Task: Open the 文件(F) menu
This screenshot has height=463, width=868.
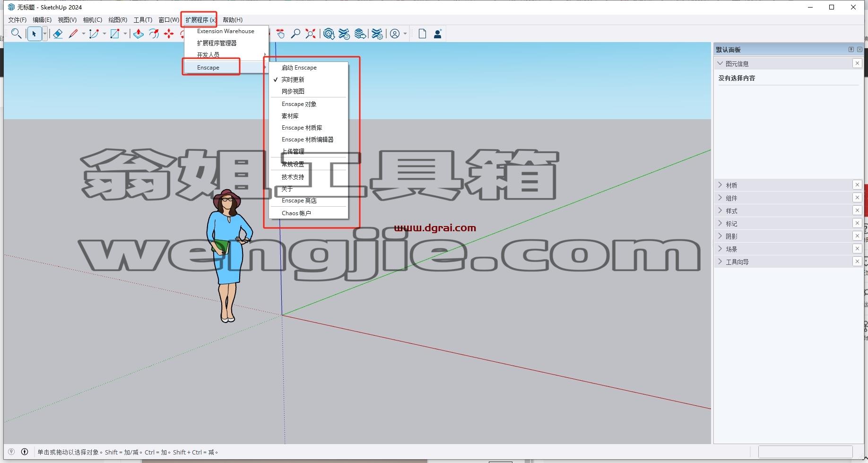Action: 17,20
